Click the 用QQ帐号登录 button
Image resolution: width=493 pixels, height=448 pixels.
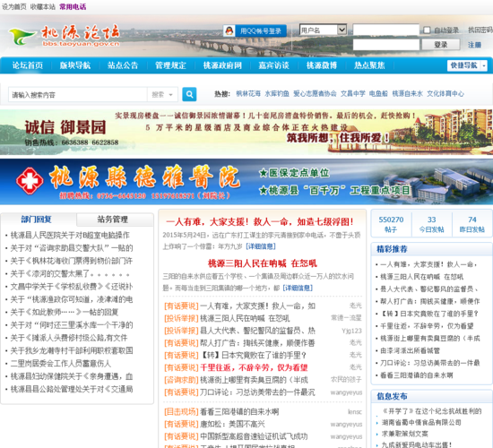pos(255,30)
